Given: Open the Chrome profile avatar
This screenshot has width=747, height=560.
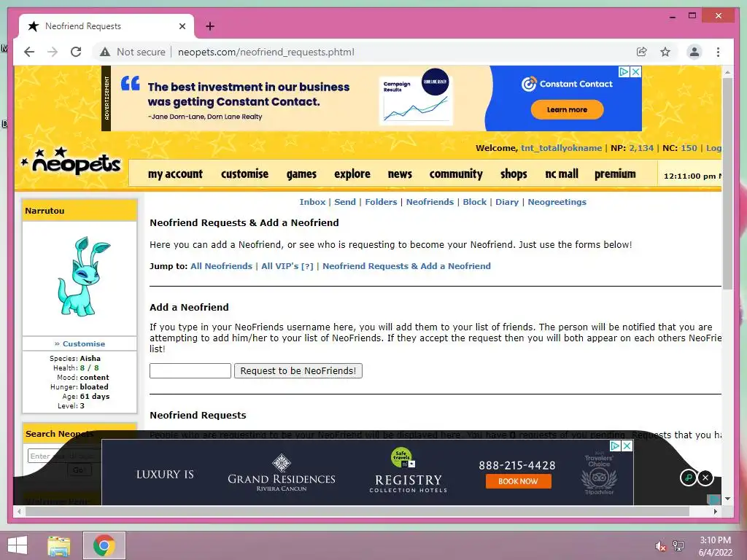Looking at the screenshot, I should (694, 52).
